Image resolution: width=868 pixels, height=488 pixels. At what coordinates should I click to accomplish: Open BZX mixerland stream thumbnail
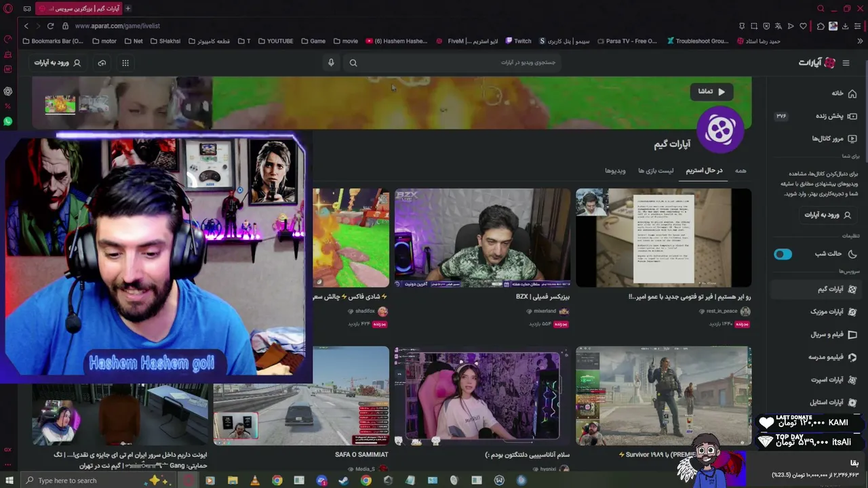point(482,238)
